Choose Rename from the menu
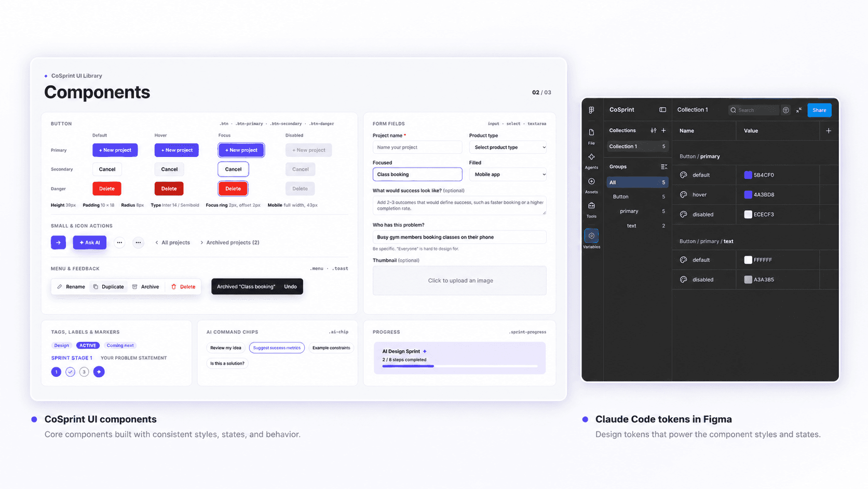 71,287
